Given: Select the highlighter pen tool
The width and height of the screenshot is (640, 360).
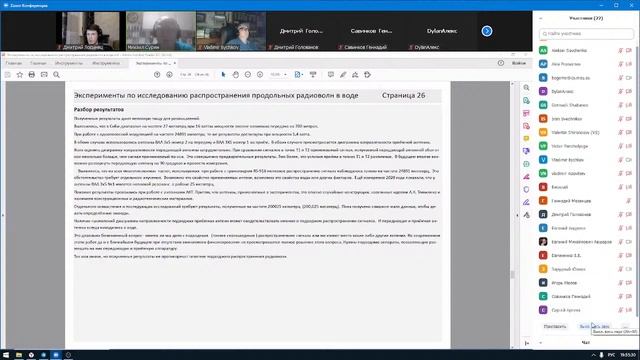Looking at the screenshot, I should click(343, 75).
